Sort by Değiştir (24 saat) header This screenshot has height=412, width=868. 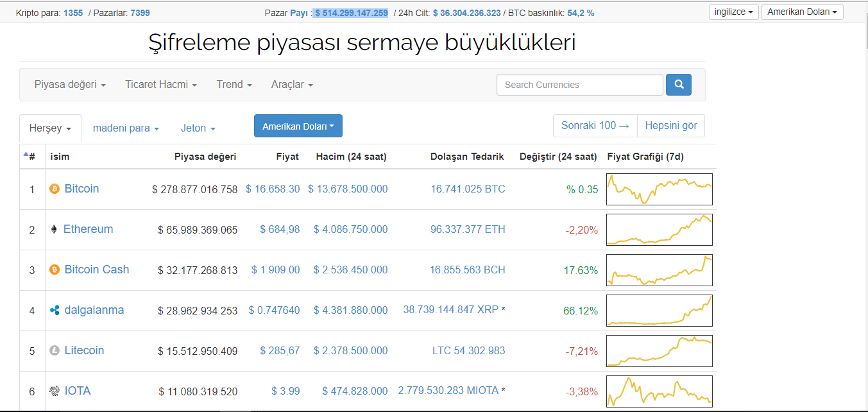click(558, 157)
